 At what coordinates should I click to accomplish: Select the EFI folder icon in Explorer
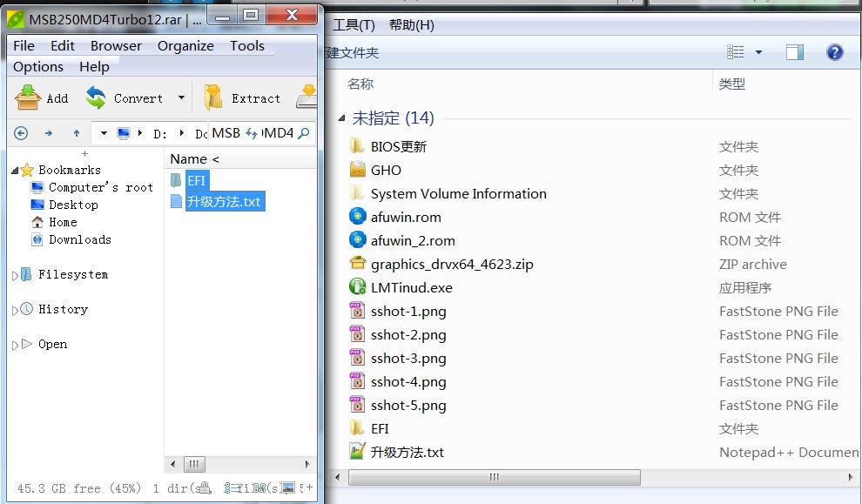point(357,427)
